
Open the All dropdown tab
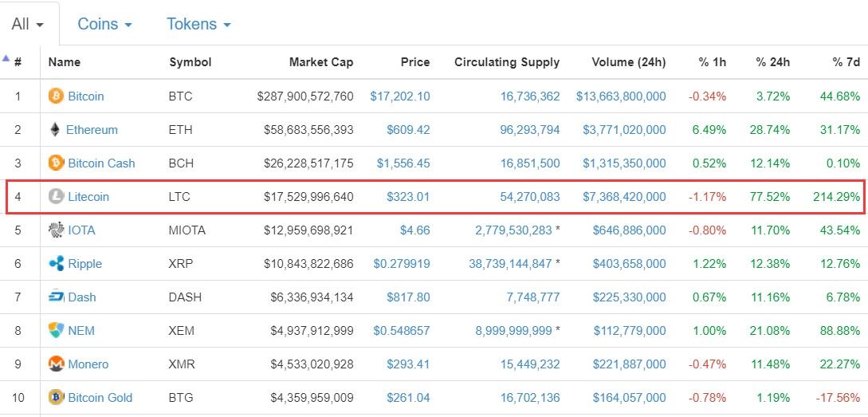28,25
